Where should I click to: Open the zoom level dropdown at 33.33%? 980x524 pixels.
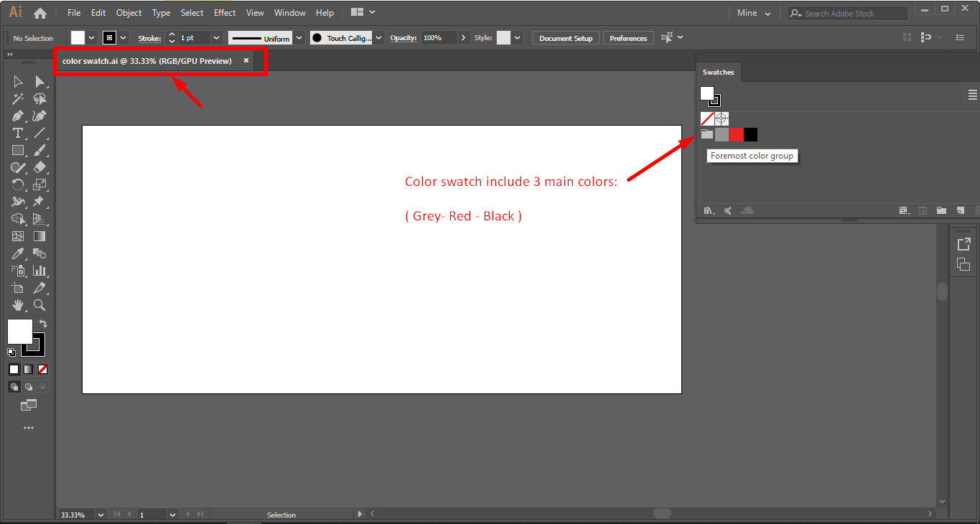[101, 515]
